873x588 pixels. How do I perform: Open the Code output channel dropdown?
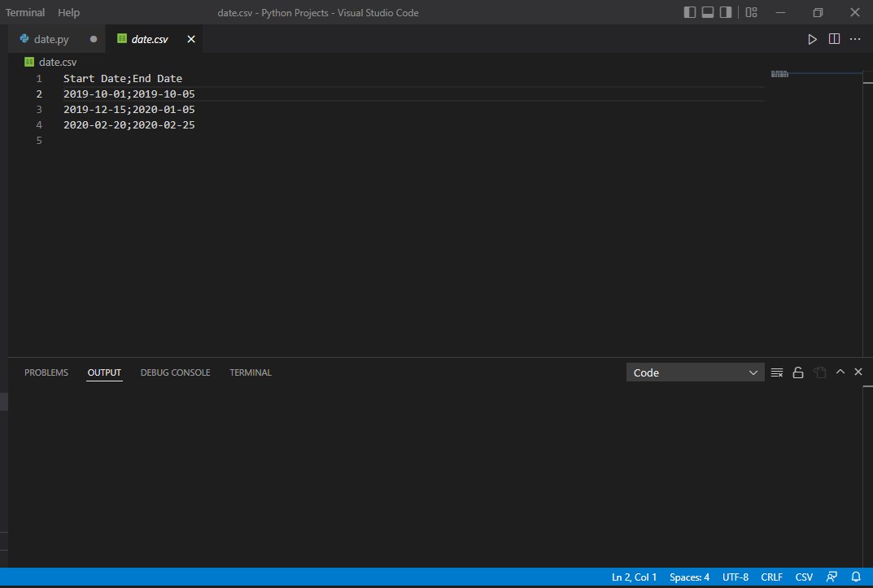pyautogui.click(x=695, y=372)
